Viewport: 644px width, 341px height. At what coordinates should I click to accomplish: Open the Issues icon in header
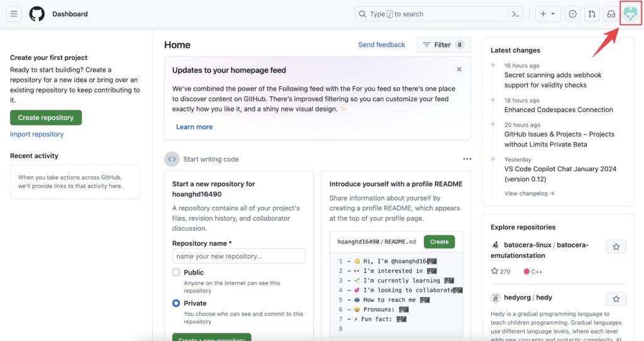[x=572, y=14]
